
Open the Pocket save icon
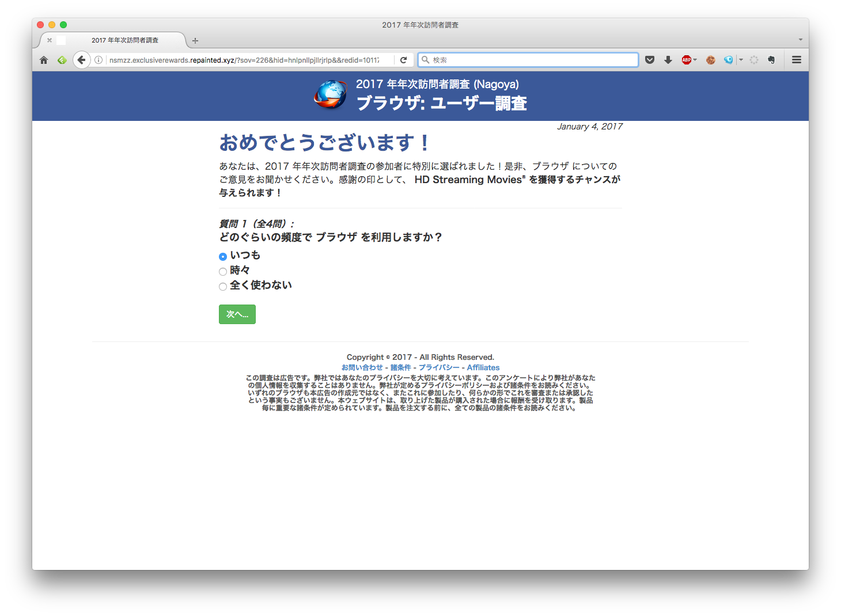coord(650,60)
